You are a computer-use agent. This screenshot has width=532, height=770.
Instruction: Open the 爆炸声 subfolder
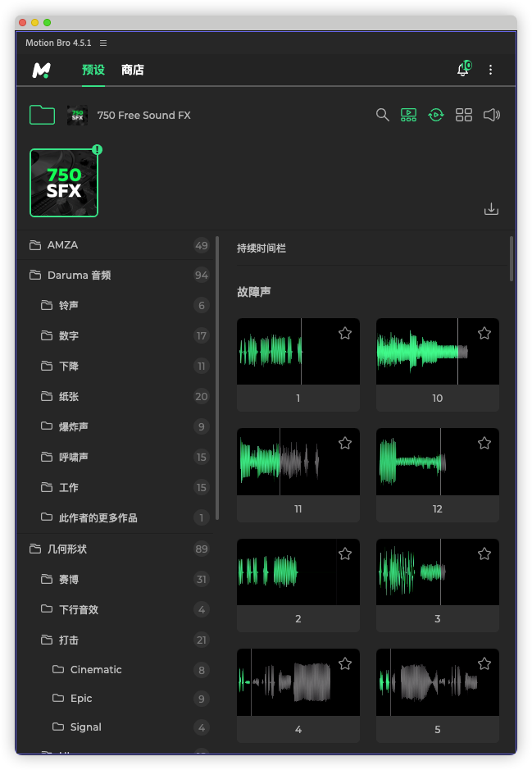[x=116, y=426]
